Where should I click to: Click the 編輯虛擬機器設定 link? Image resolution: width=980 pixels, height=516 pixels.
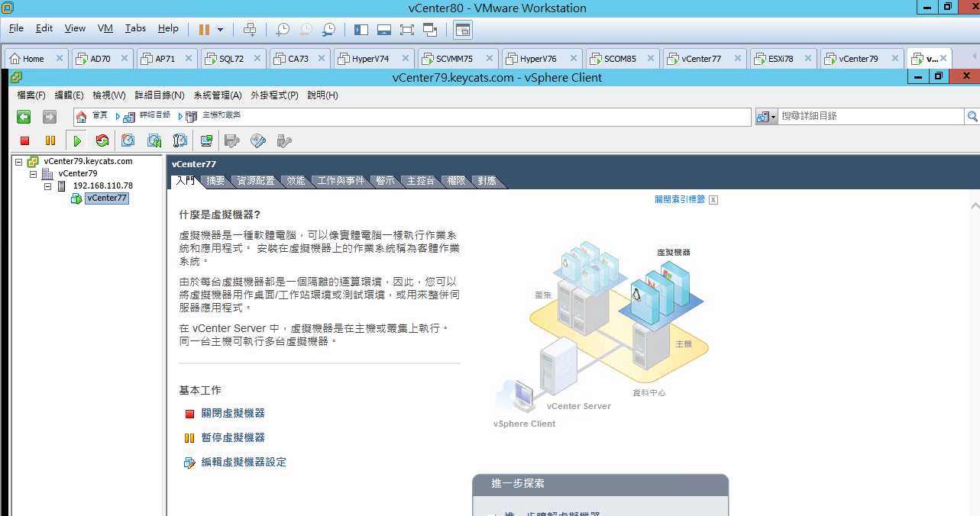coord(244,463)
